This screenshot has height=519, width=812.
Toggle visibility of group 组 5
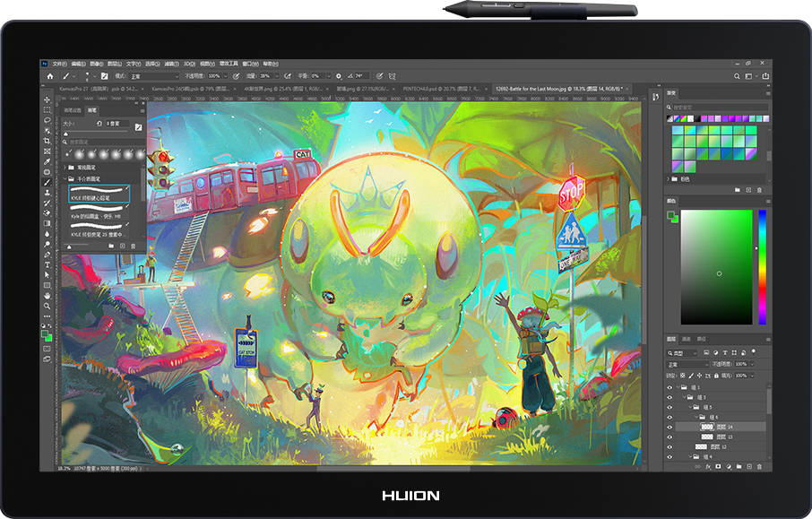pyautogui.click(x=669, y=407)
